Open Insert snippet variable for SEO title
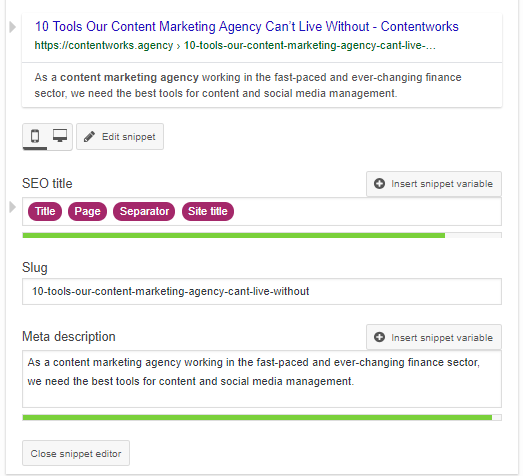The width and height of the screenshot is (523, 476). 434,184
